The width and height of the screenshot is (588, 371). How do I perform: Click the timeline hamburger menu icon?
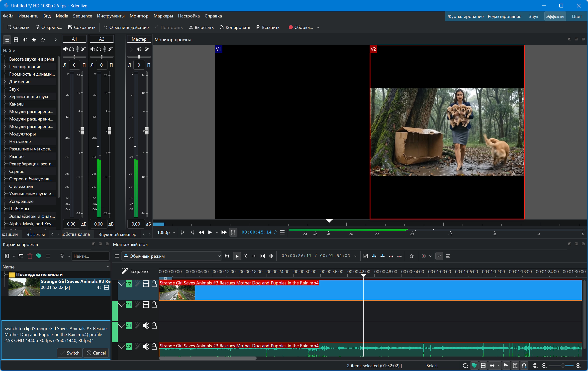click(x=116, y=256)
